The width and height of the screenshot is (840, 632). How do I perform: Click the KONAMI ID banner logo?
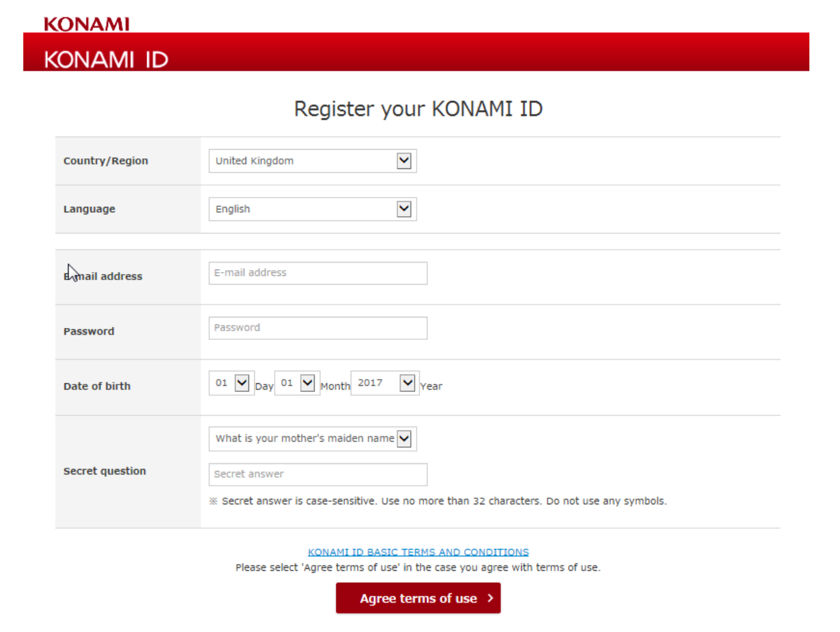tap(106, 61)
